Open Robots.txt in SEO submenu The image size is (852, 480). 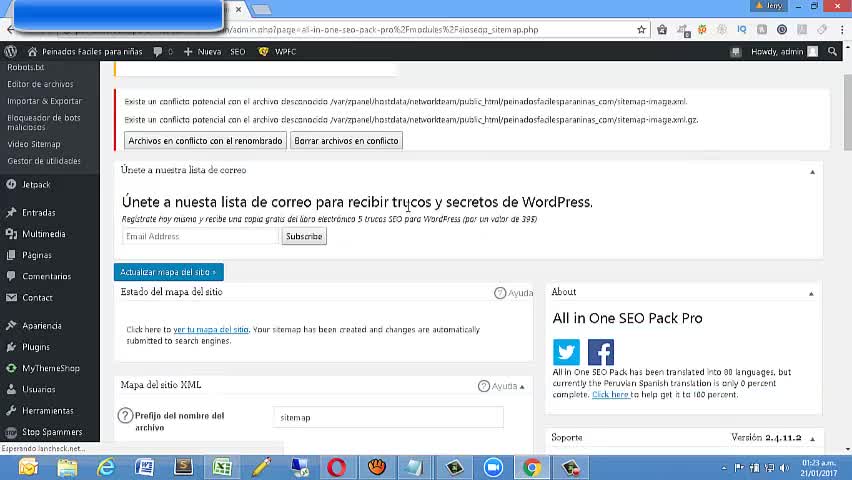tap(26, 67)
